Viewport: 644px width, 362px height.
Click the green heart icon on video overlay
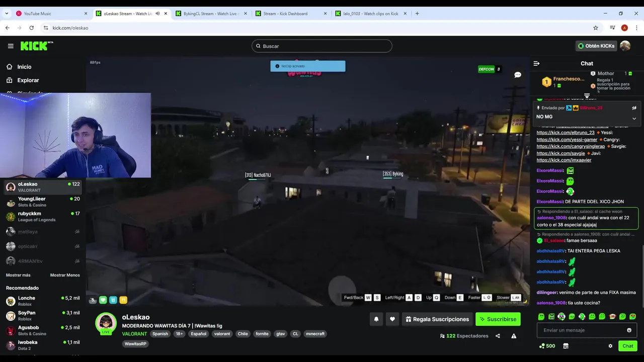103,300
